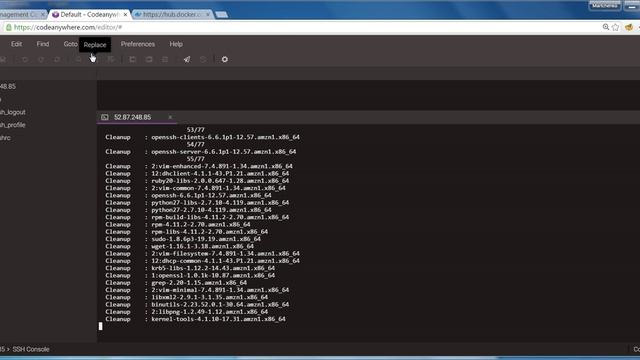This screenshot has height=360, width=640.
Task: Open the sh_profile file in sidebar
Action: point(13,125)
